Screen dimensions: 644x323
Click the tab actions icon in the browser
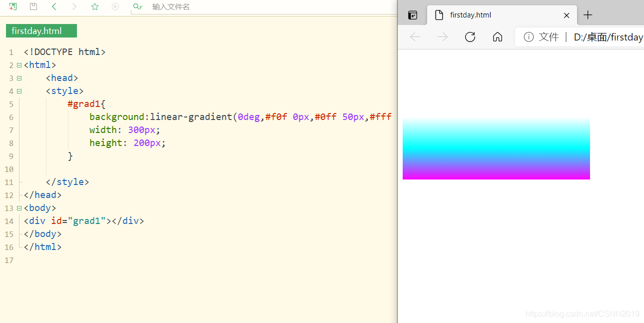413,15
